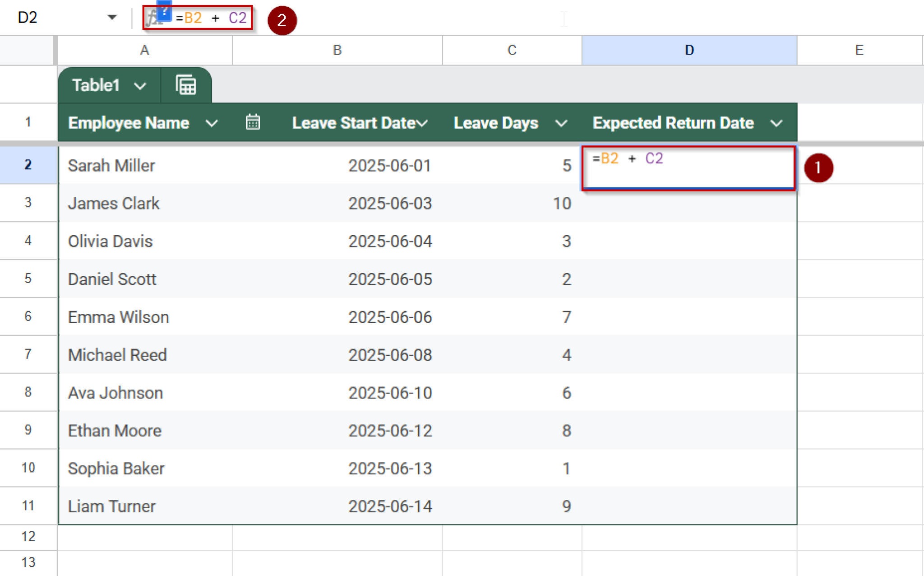Viewport: 924px width, 576px height.
Task: Open Expected Return Date column dropdown
Action: tap(776, 123)
